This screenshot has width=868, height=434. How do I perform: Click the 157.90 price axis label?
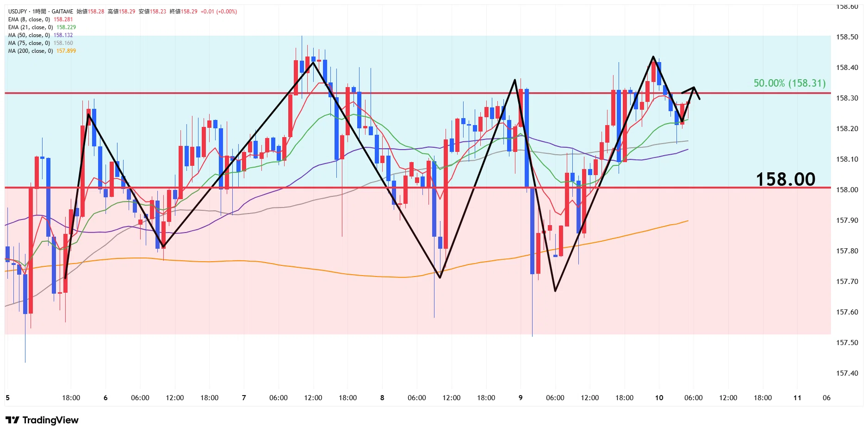(x=847, y=220)
